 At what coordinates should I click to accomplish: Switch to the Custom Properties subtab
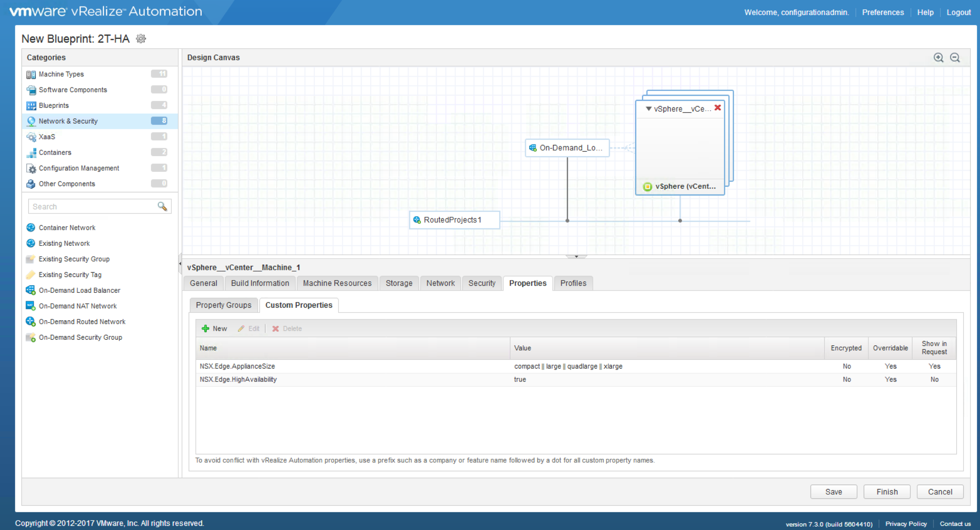(298, 305)
